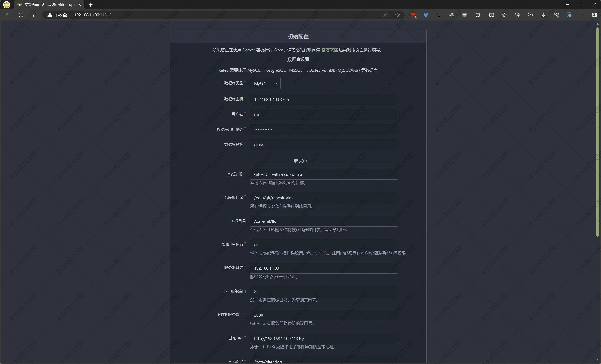Add current page to favorites
601x364 pixels.
397,15
